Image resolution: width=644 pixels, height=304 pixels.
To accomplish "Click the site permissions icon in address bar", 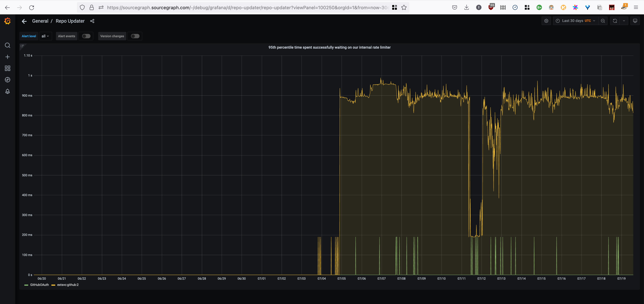I will [x=101, y=8].
